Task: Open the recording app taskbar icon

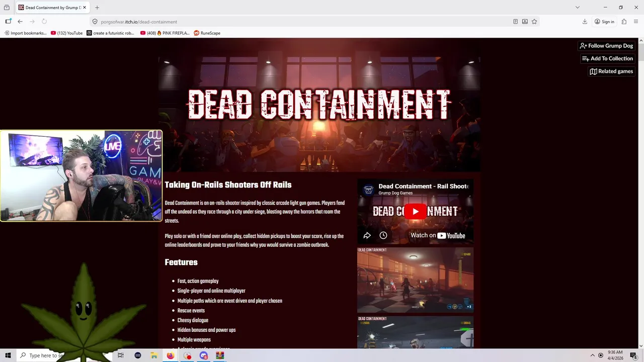Action: (187, 355)
